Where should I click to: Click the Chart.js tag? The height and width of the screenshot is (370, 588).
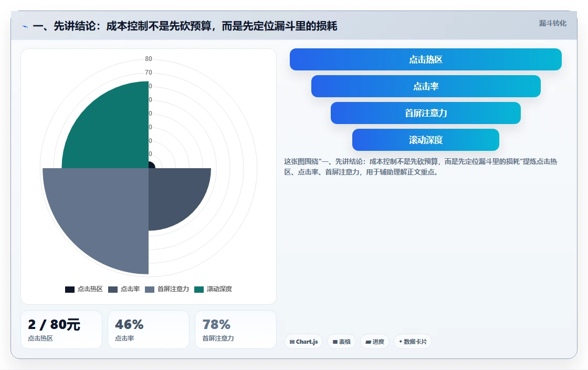pos(303,342)
